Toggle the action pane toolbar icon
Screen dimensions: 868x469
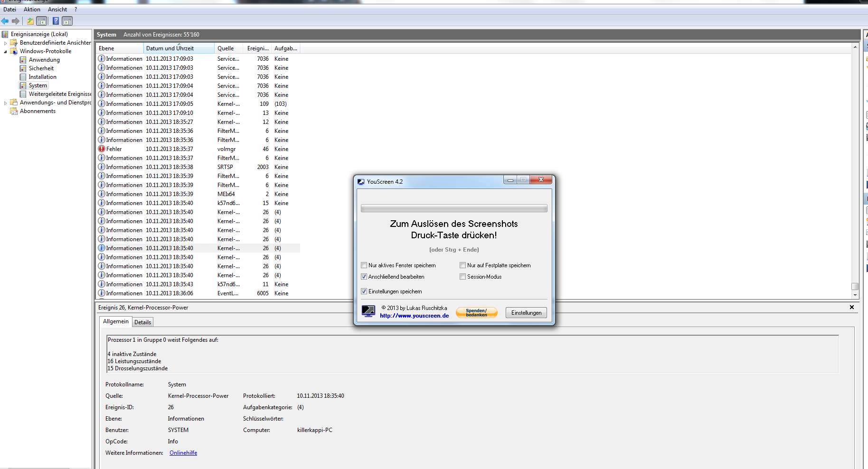click(67, 21)
